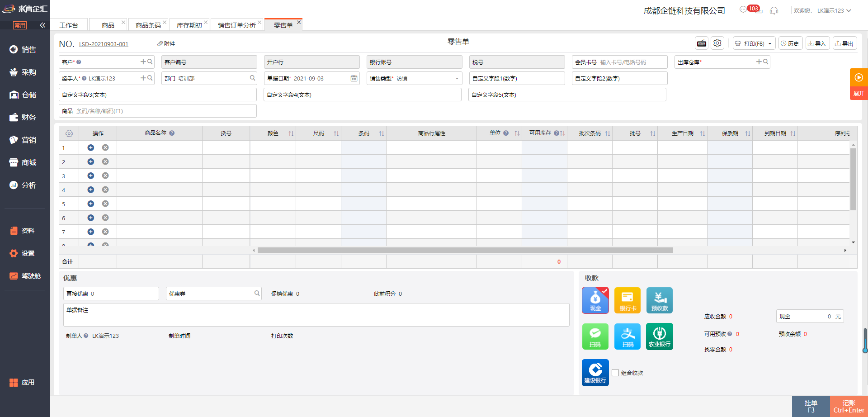Open the settings gear in the toolbar
Screen dimensions: 868x417
click(717, 43)
